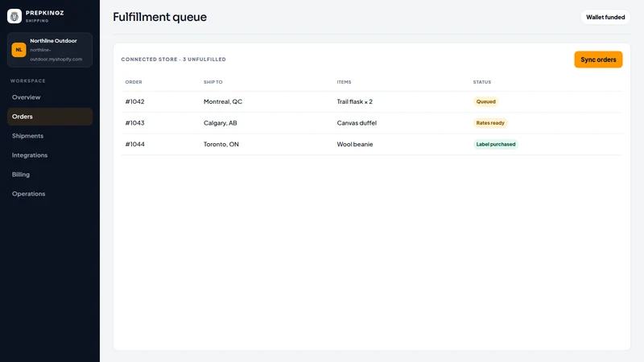Click the Montreal, QC destination
This screenshot has width=644, height=362.
click(223, 101)
